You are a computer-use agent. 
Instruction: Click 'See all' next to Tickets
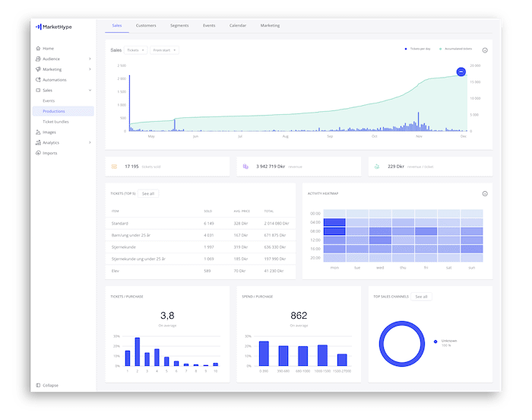(148, 194)
